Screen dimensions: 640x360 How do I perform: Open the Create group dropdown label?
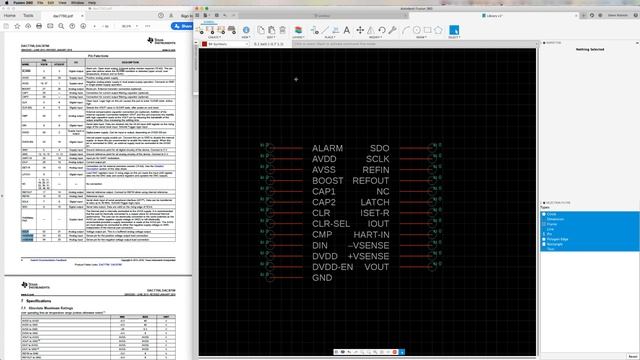pos(214,37)
